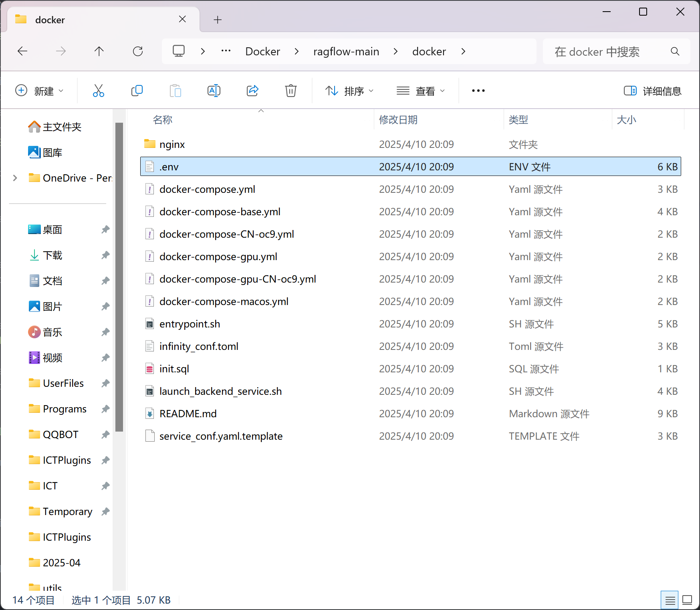The image size is (700, 610).
Task: Switch to large thumbnails view in status bar
Action: point(687,600)
